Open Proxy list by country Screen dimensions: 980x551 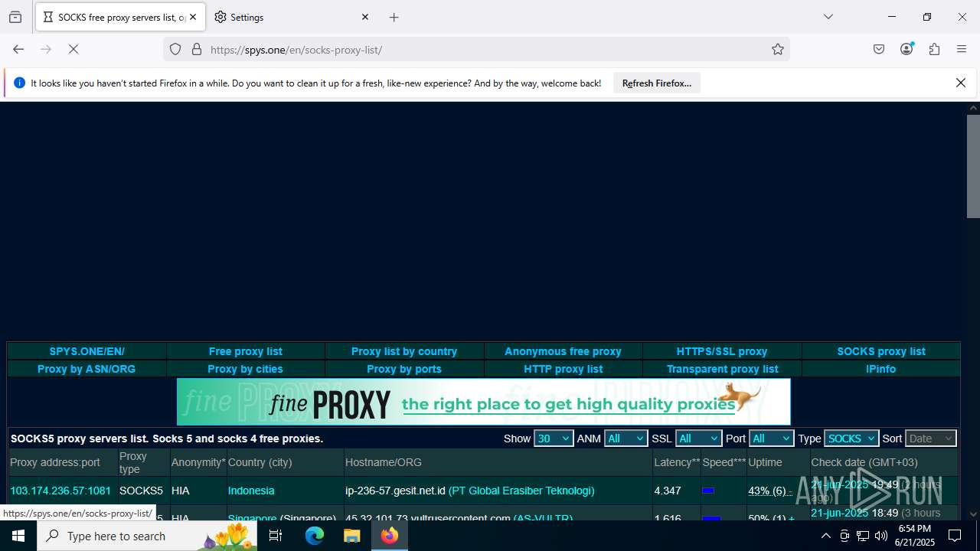coord(404,351)
